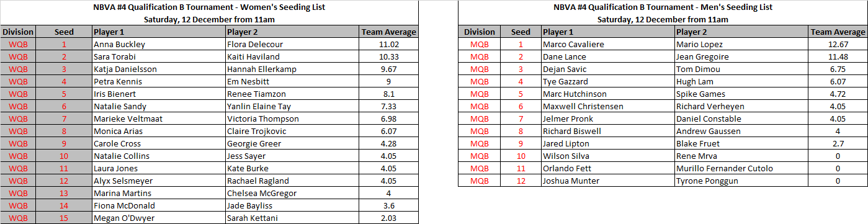Screen dimensions: 868x224
Task: Click Joshua Munter player cell
Action: 607,181
